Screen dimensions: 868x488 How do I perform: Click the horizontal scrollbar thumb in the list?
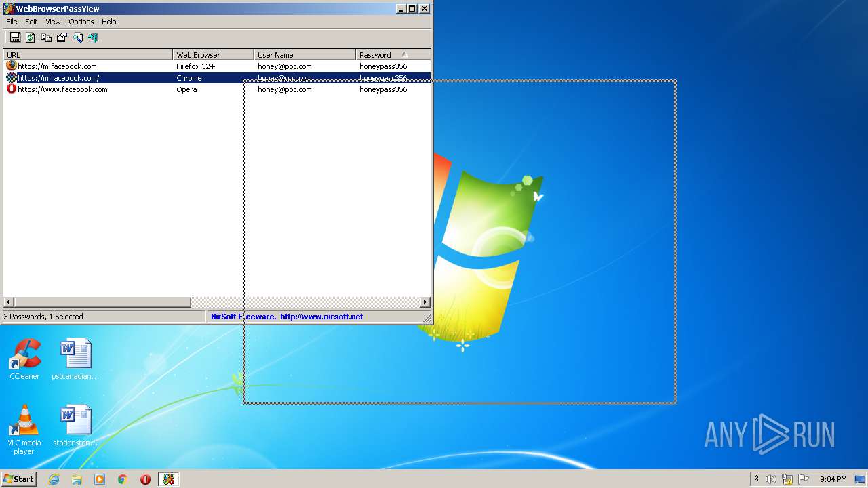(102, 302)
